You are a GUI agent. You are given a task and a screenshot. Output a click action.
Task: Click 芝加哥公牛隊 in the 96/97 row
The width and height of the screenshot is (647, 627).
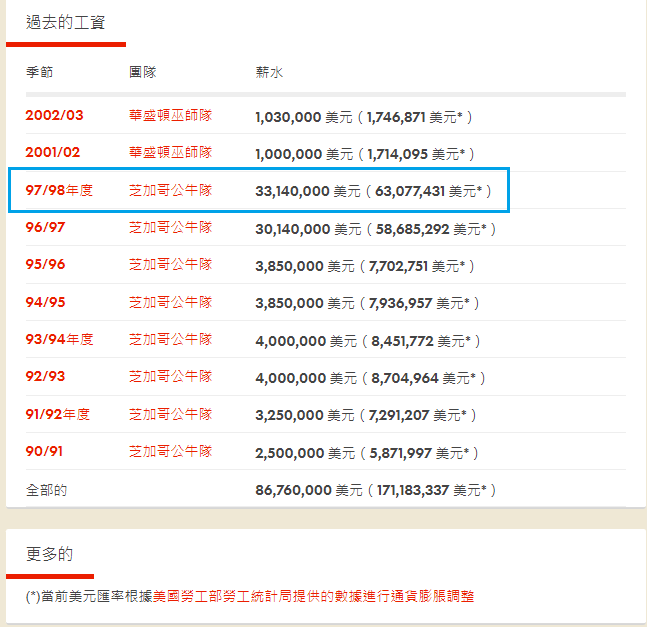point(171,228)
